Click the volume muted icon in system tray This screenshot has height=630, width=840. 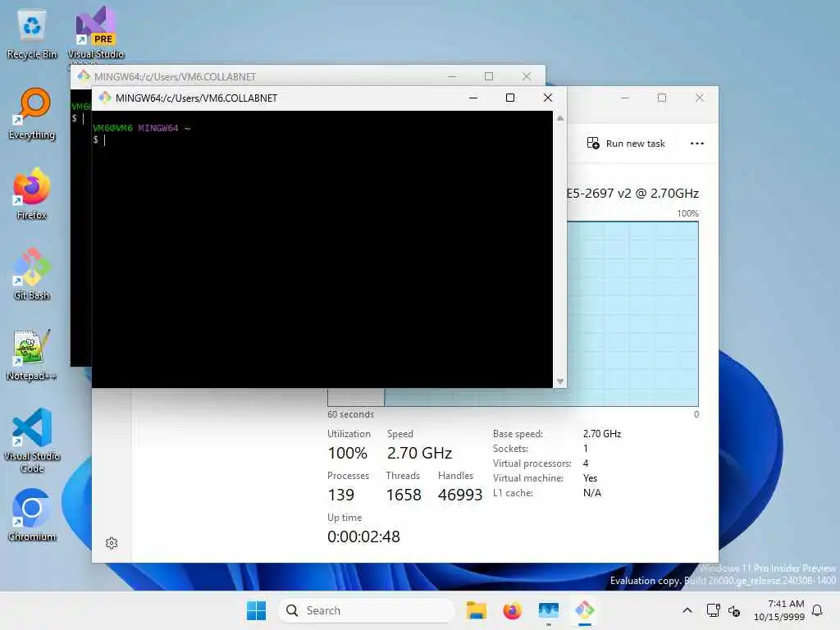(x=734, y=610)
